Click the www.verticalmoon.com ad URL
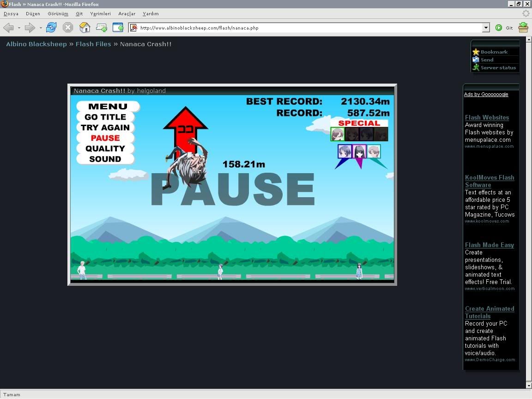The width and height of the screenshot is (532, 399). (490, 289)
